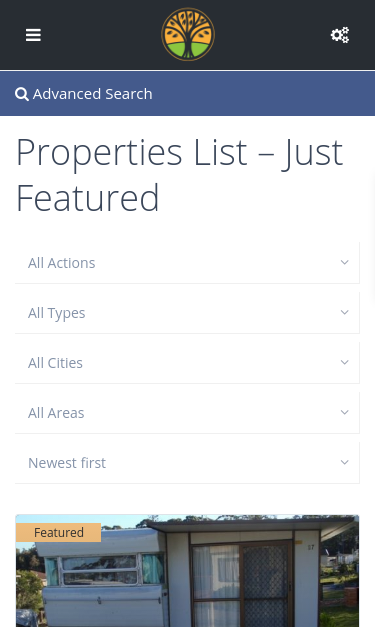Click the tree logo in header
Screen dimensions: 375x627
[x=188, y=34]
